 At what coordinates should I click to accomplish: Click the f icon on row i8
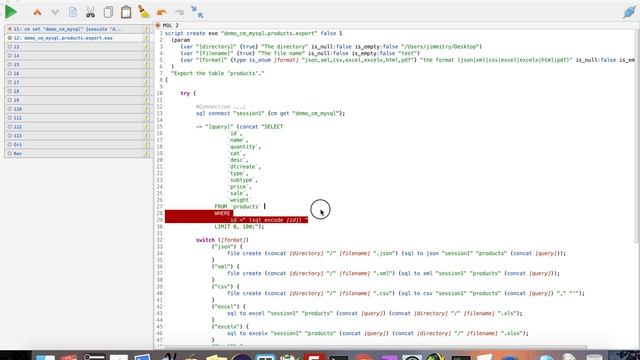tap(147, 91)
